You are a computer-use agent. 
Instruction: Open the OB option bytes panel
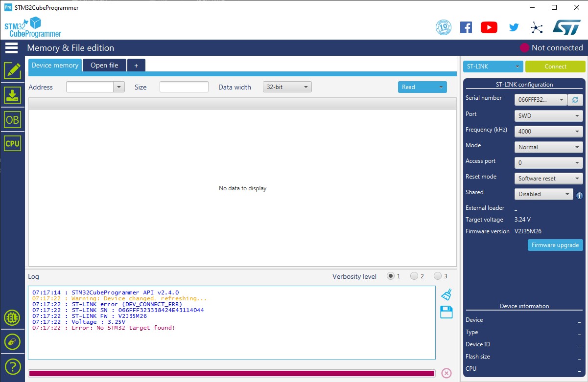(12, 119)
